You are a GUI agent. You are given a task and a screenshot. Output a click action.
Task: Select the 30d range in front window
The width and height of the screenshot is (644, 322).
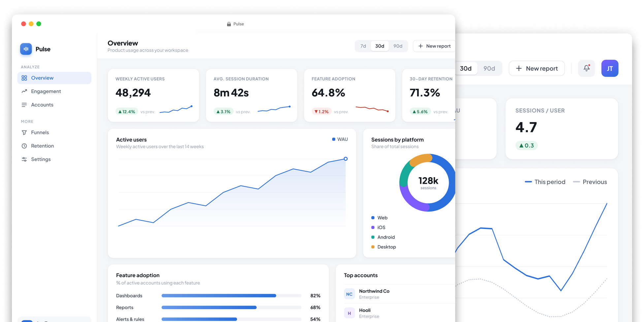[380, 46]
